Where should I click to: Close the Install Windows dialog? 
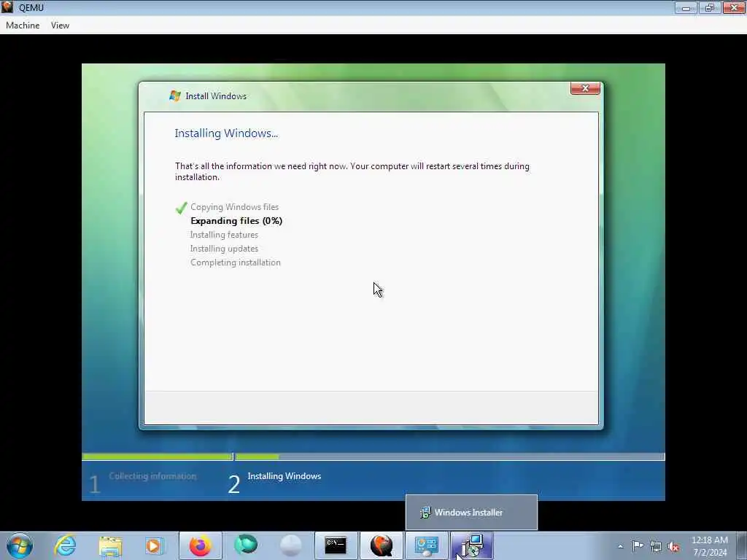(x=585, y=88)
